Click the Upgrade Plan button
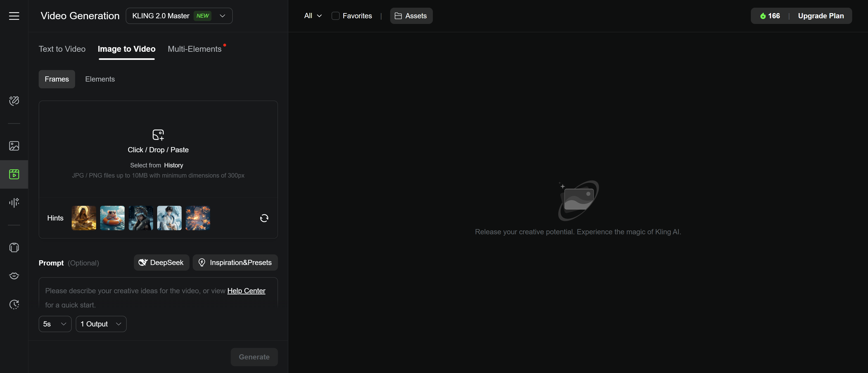This screenshot has width=868, height=373. pyautogui.click(x=821, y=16)
